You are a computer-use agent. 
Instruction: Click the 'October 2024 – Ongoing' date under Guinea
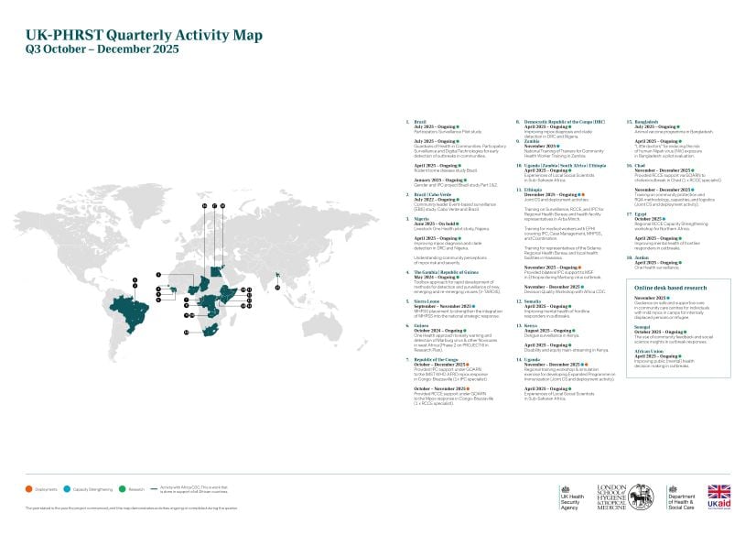click(438, 331)
